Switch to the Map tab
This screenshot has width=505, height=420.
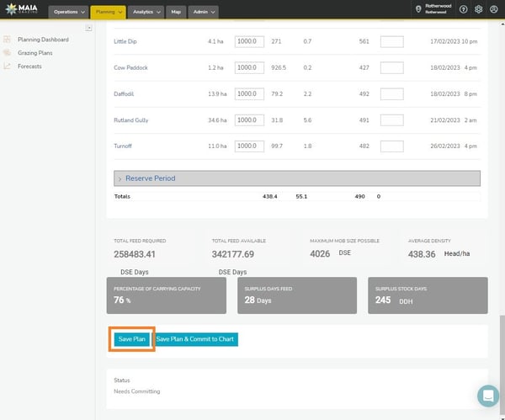pos(175,12)
